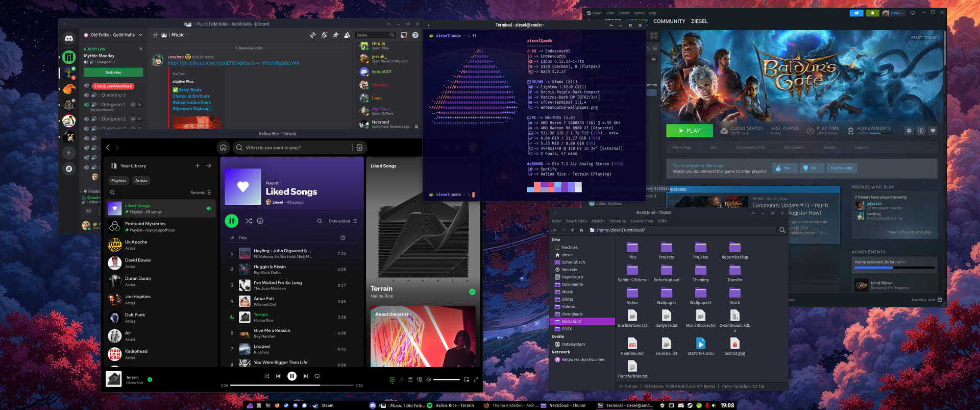
Task: Open Discord threads icon in header
Action: pyautogui.click(x=312, y=35)
